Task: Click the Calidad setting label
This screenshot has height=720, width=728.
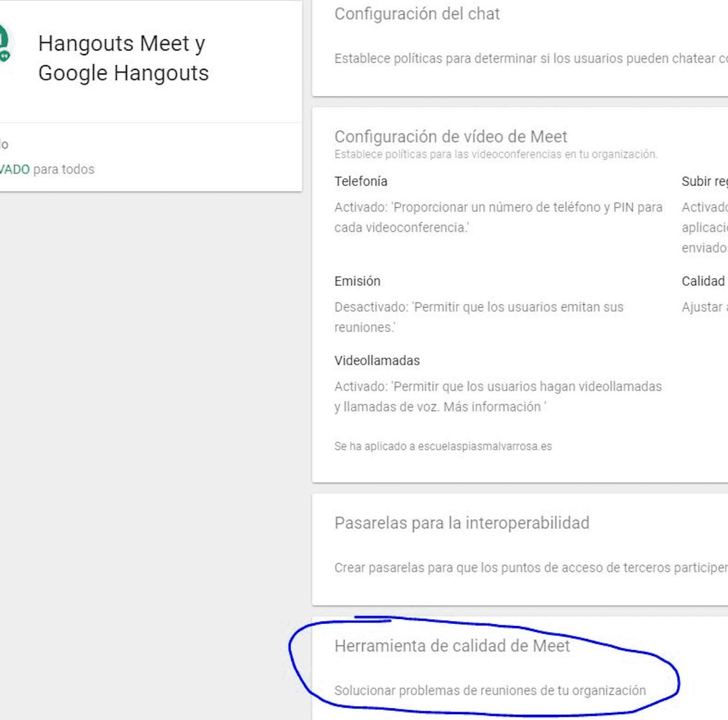Action: point(703,281)
